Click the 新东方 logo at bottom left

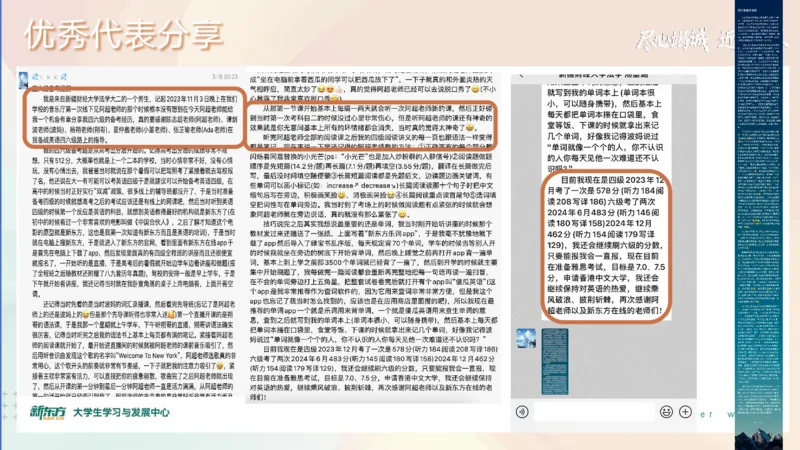[x=48, y=412]
